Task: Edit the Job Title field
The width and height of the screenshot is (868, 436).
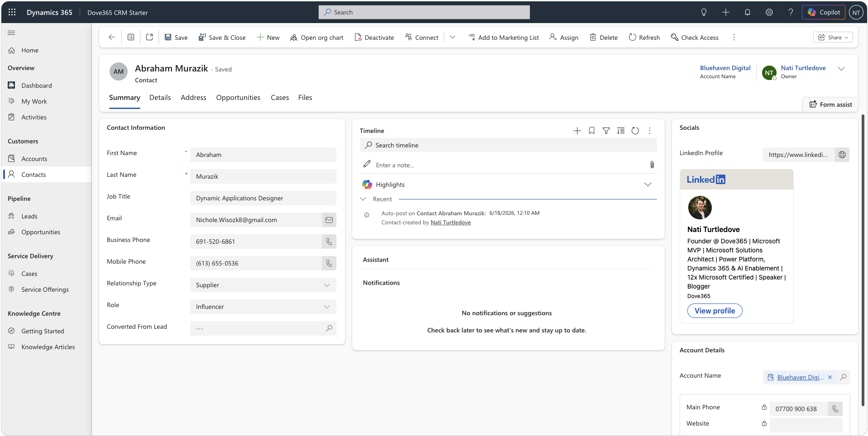Action: click(x=263, y=198)
